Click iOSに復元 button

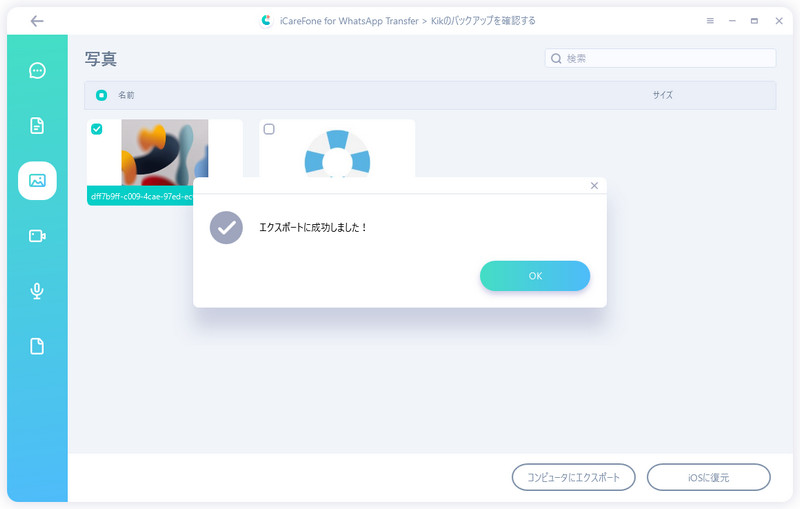[x=708, y=477]
